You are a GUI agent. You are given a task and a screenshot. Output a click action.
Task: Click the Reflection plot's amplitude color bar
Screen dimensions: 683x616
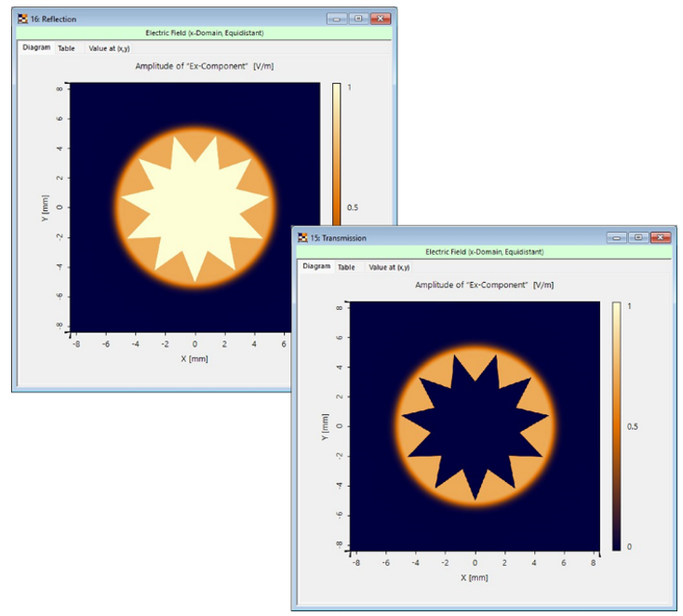tap(336, 167)
